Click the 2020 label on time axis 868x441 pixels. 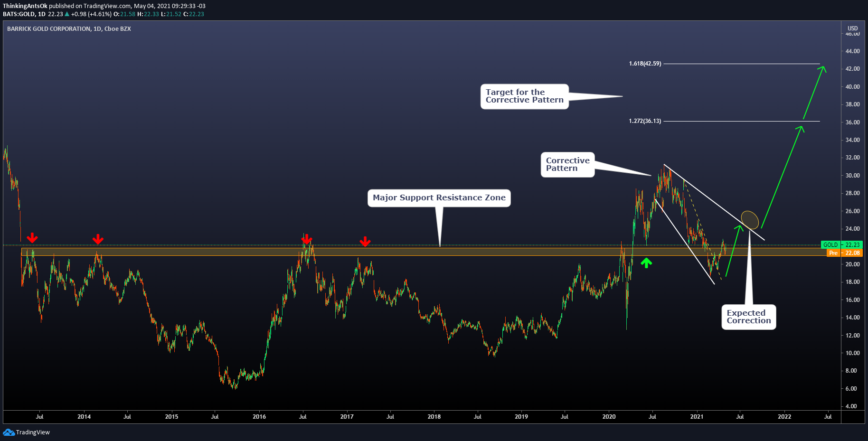[609, 417]
